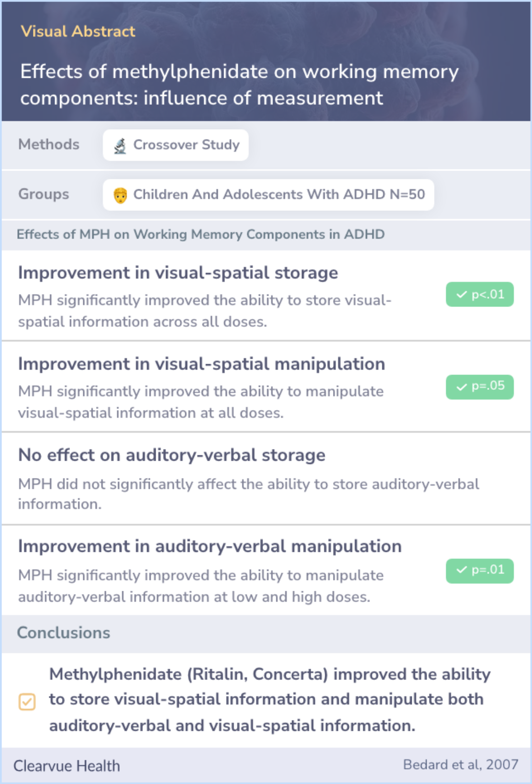The height and width of the screenshot is (784, 532).
Task: Expand No effect on auditory-verbal storage finding
Action: click(266, 478)
